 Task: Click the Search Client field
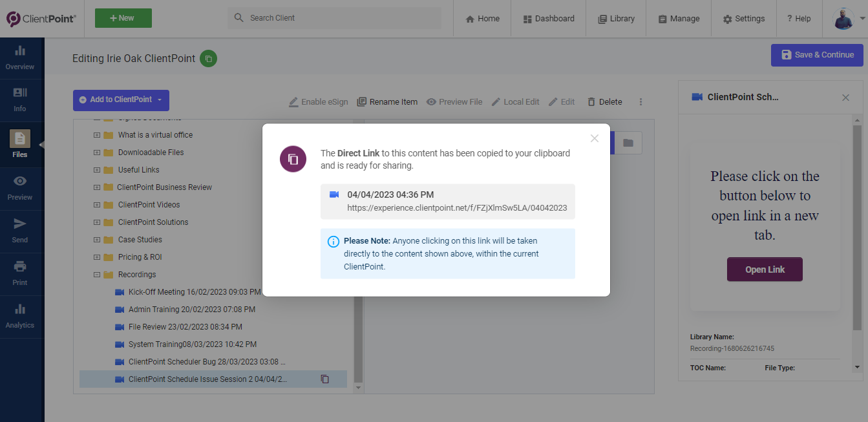(334, 18)
